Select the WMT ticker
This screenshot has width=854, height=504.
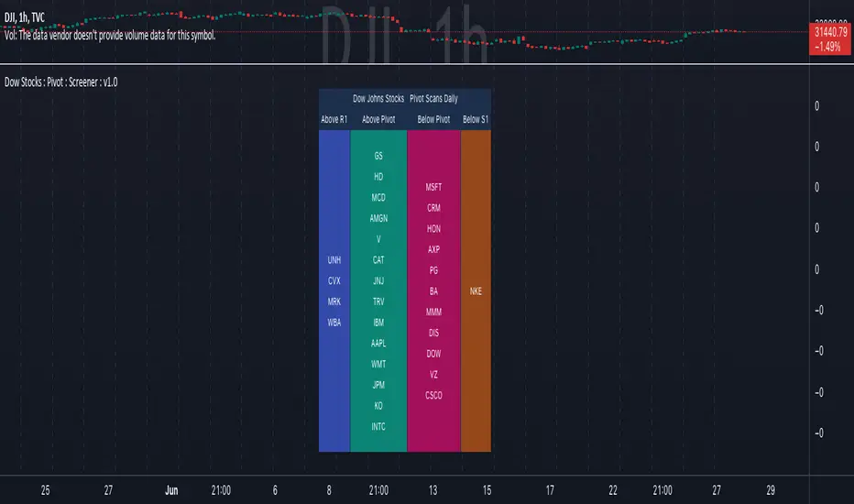pyautogui.click(x=378, y=364)
